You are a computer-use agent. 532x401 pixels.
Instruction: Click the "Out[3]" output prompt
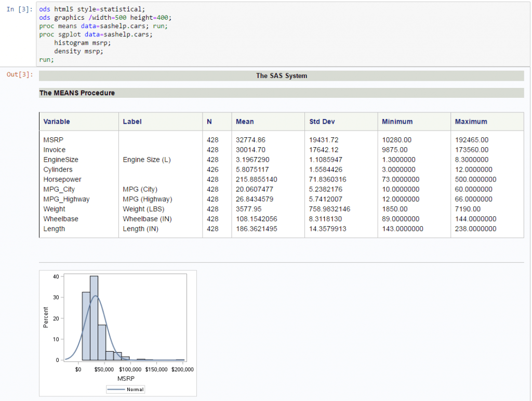[x=19, y=75]
